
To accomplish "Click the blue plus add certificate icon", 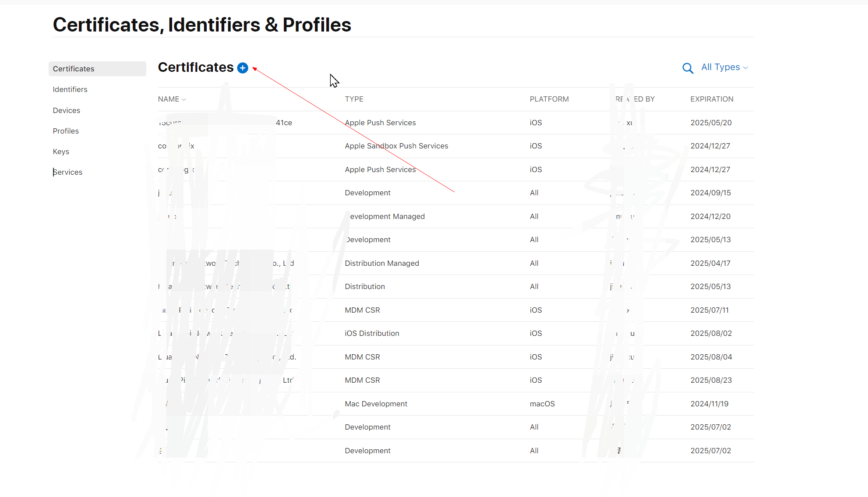I will 243,68.
